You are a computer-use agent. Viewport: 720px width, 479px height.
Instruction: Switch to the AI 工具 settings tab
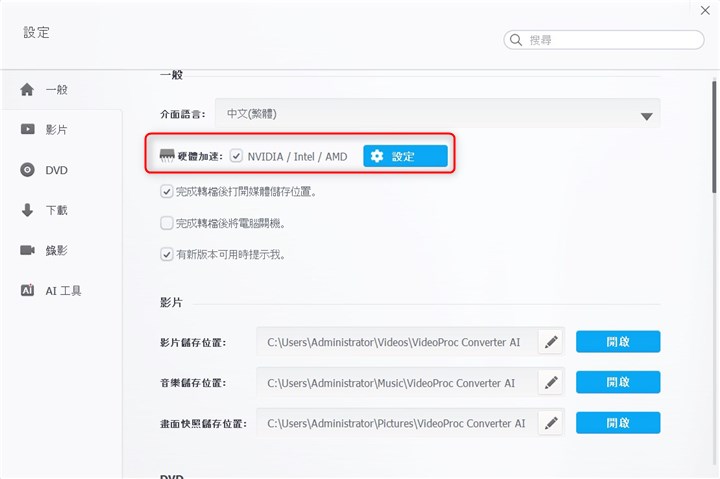pyautogui.click(x=62, y=291)
